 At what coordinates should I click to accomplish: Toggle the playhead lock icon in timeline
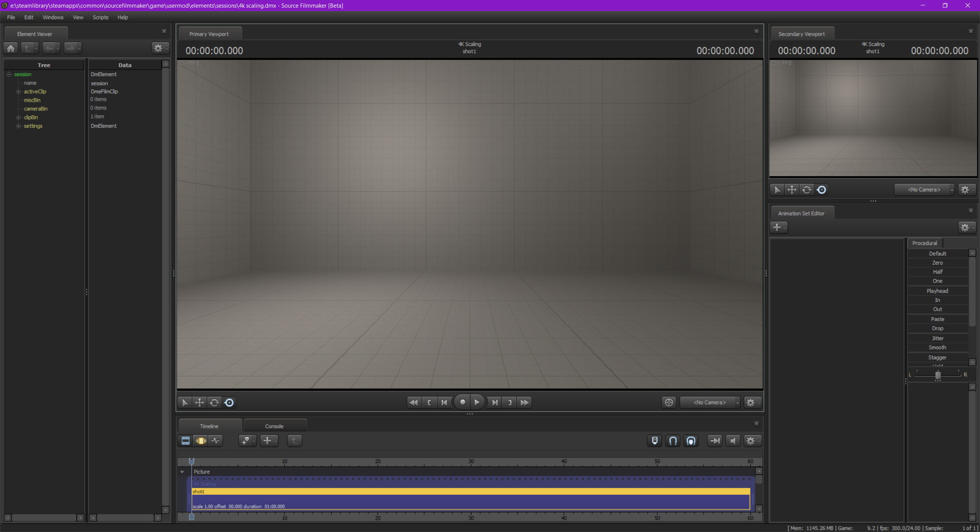(x=655, y=441)
